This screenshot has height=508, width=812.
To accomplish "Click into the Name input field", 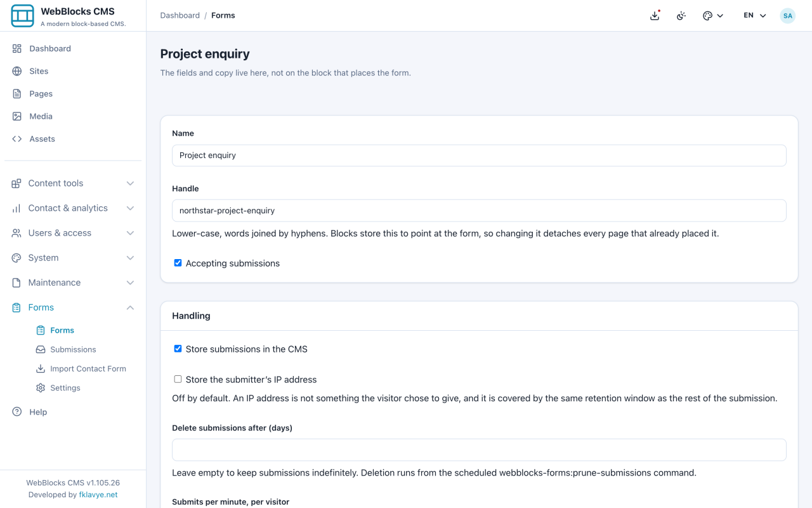I will (x=479, y=156).
